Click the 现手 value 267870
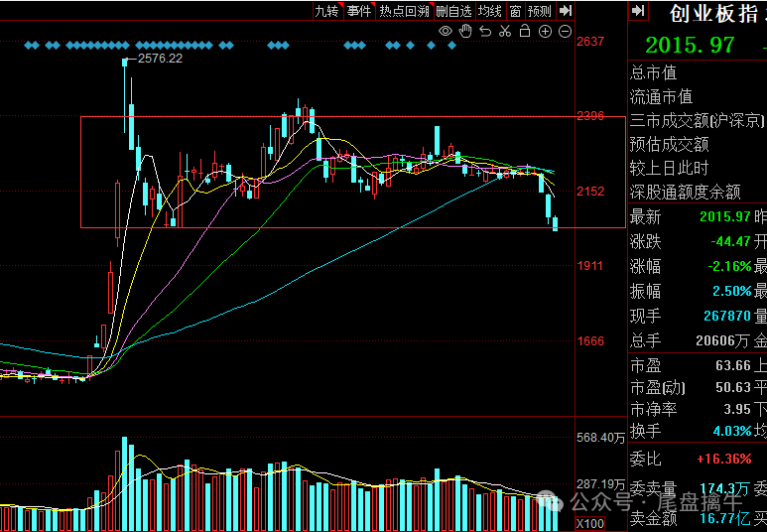This screenshot has height=532, width=767. pos(727,316)
